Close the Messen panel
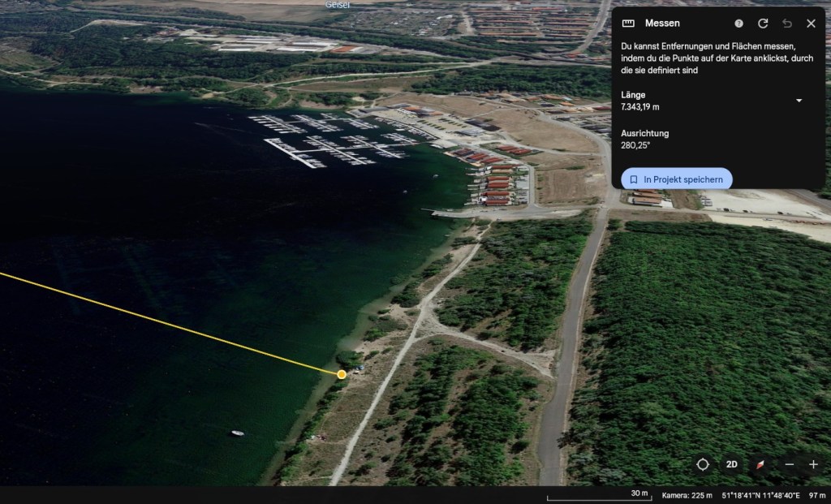831x504 pixels. click(811, 24)
